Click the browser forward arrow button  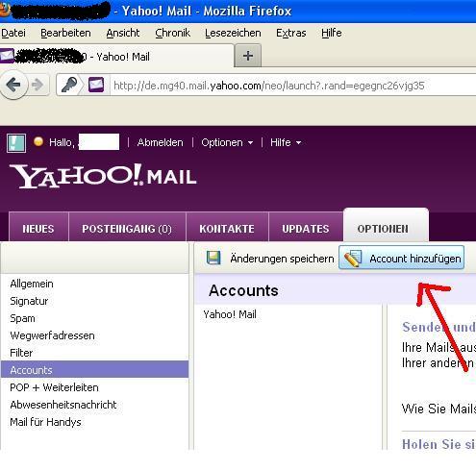[38, 85]
